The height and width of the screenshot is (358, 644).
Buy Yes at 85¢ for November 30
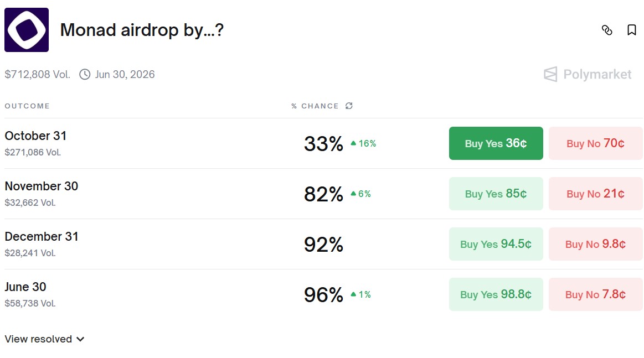pos(496,194)
